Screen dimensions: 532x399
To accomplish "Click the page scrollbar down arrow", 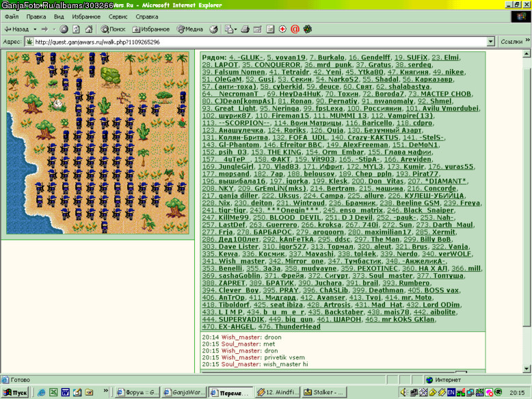I will pyautogui.click(x=527, y=368).
